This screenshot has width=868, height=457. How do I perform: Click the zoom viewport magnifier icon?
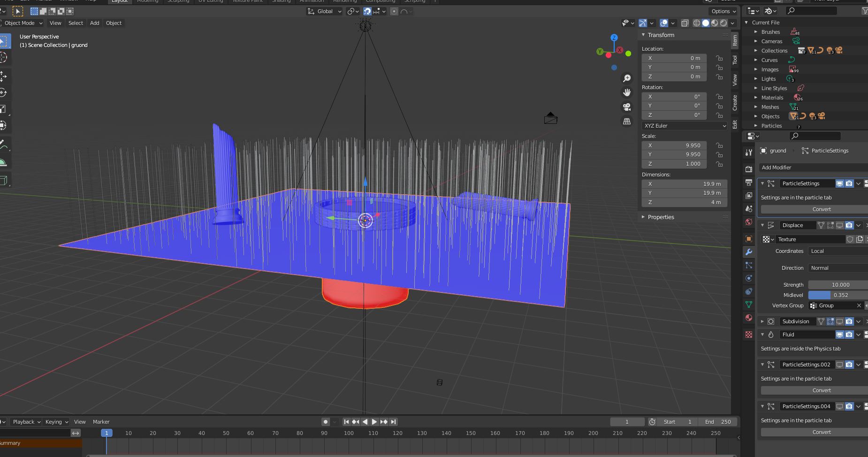(627, 78)
